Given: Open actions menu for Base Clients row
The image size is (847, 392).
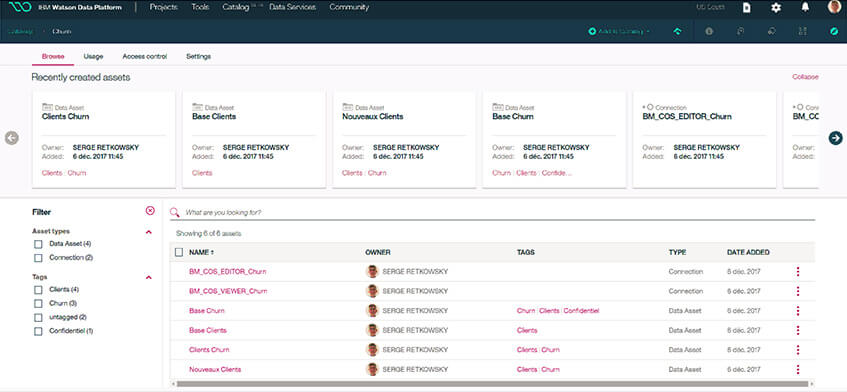Looking at the screenshot, I should [798, 330].
